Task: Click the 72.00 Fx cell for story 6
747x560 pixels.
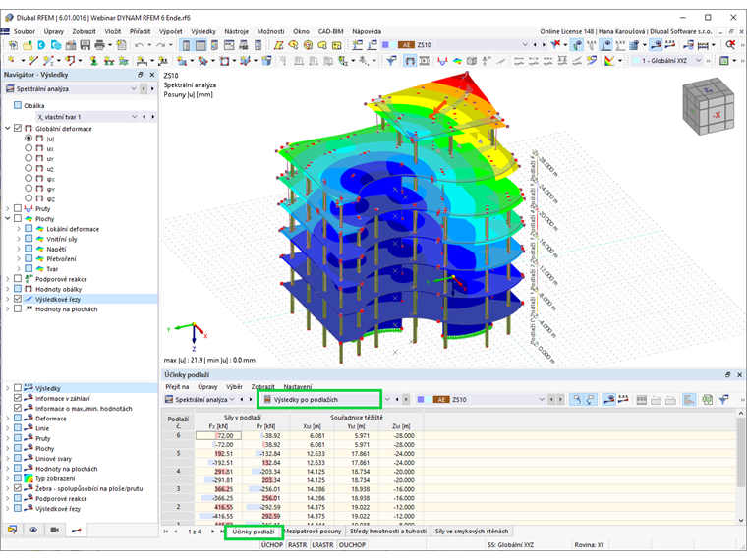Action: pos(218,435)
